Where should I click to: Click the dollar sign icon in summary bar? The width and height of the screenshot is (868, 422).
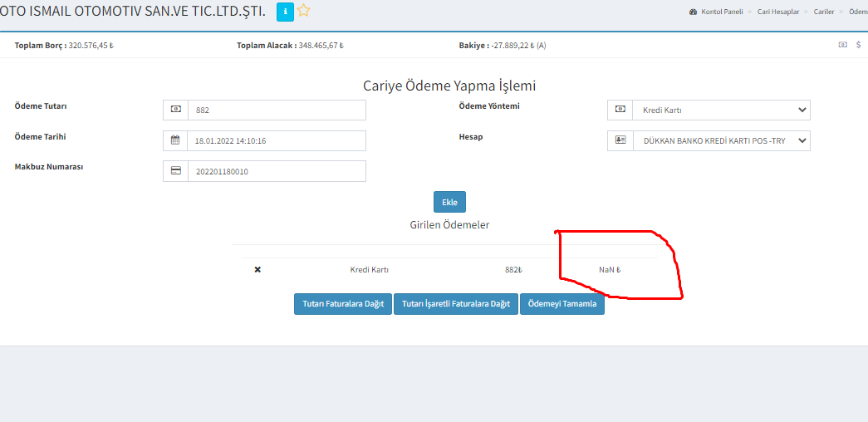858,45
